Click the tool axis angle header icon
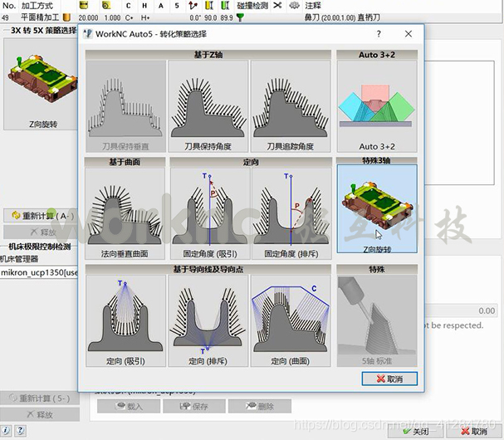504x440 pixels. [x=193, y=5]
